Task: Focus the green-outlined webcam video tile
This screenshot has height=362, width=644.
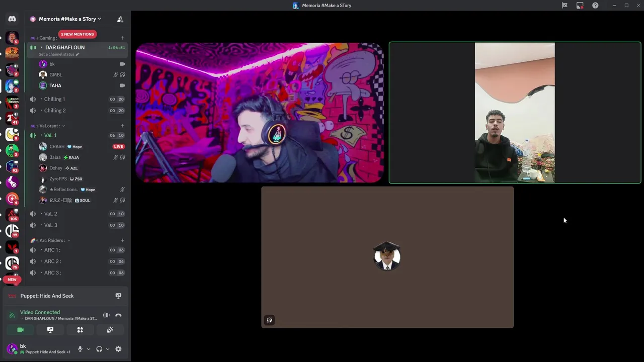Action: 515,113
